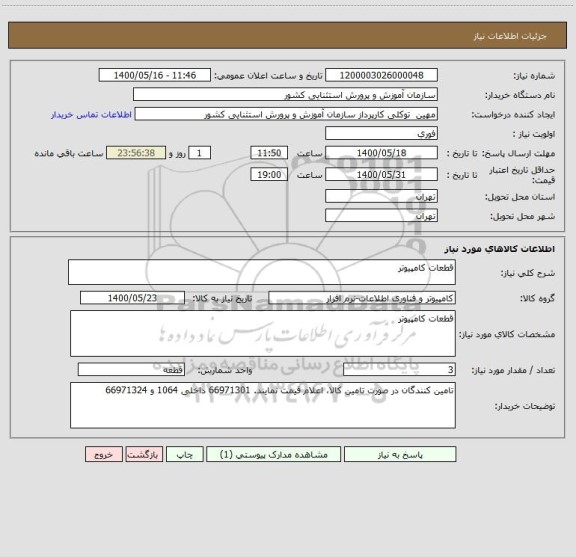Click the section title اطلاعات کالاهای مورد نیاز
Image resolution: width=576 pixels, height=557 pixels.
pyautogui.click(x=500, y=249)
